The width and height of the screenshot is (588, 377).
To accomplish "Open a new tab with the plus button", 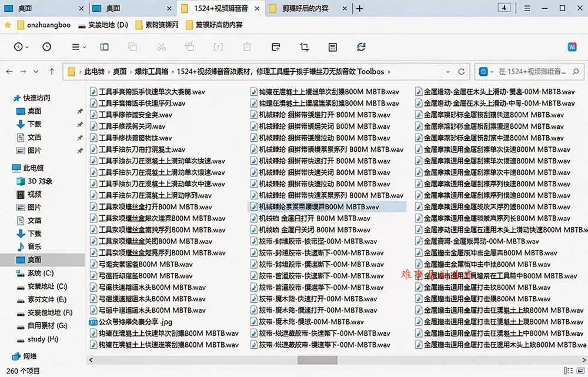I will tap(359, 8).
